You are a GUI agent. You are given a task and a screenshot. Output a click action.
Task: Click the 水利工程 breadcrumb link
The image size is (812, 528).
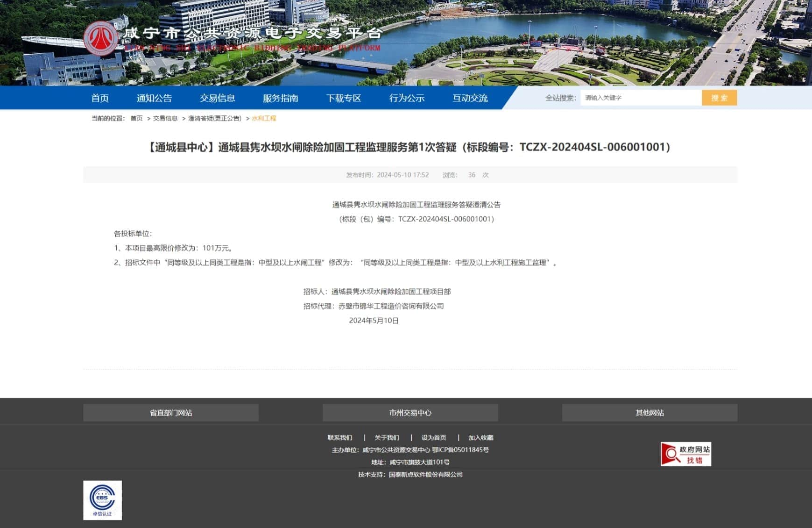(x=264, y=119)
